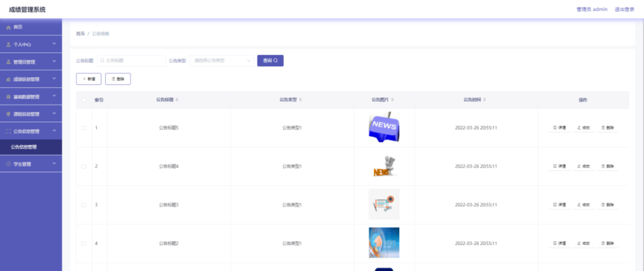Expand 个人中心 using its chevron
The height and width of the screenshot is (271, 644).
point(54,44)
